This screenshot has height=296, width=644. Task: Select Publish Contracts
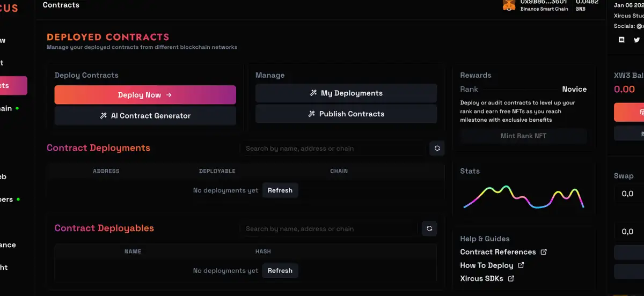pyautogui.click(x=346, y=114)
